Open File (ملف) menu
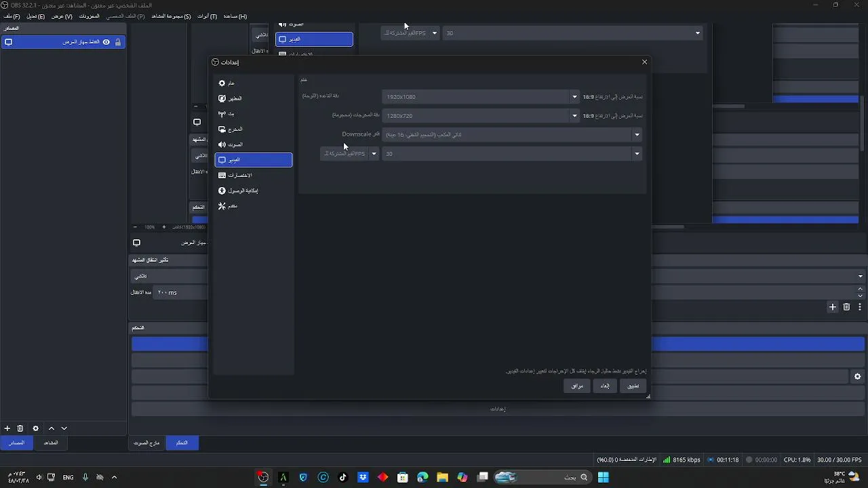Viewport: 868px width, 488px height. 12,16
